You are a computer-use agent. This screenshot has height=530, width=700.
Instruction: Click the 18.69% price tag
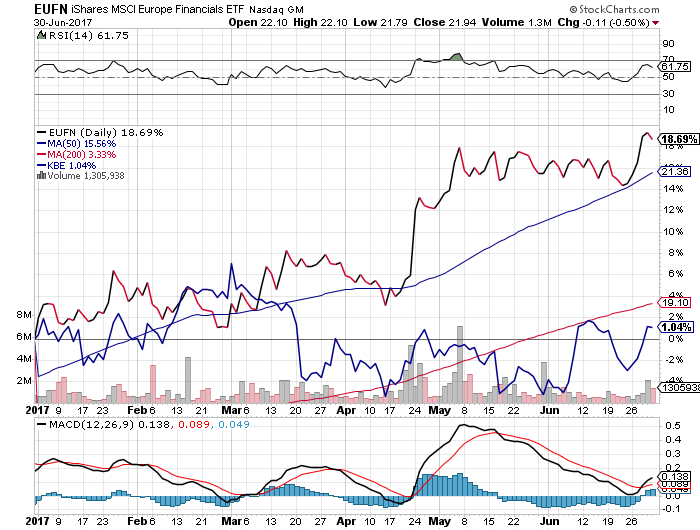[679, 139]
